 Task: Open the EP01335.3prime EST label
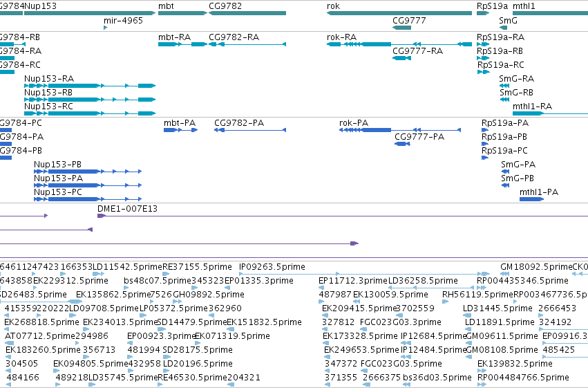point(258,281)
